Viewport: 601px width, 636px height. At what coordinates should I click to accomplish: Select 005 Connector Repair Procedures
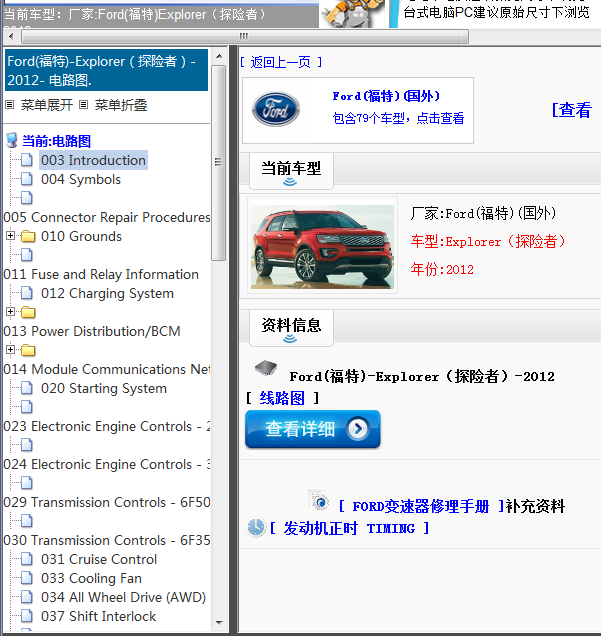107,217
